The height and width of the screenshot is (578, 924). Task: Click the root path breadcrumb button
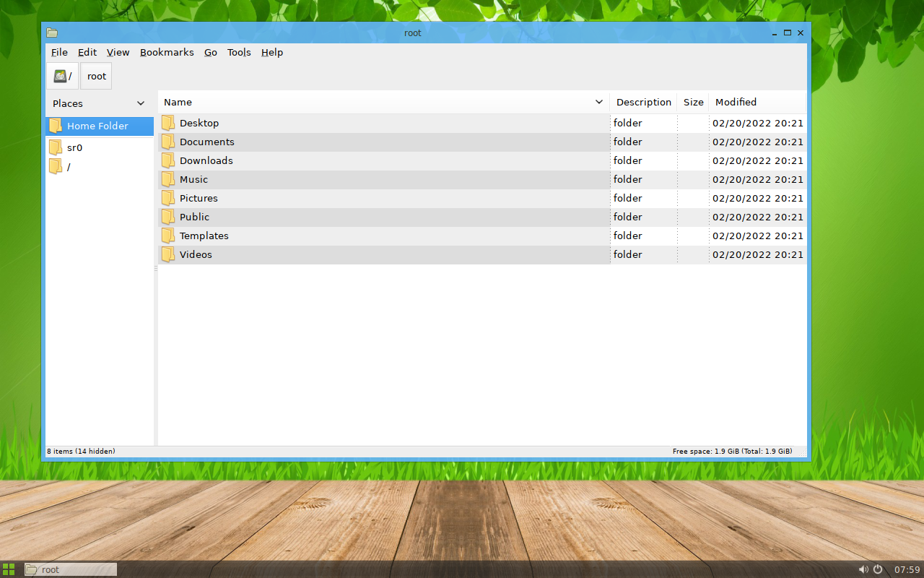95,75
